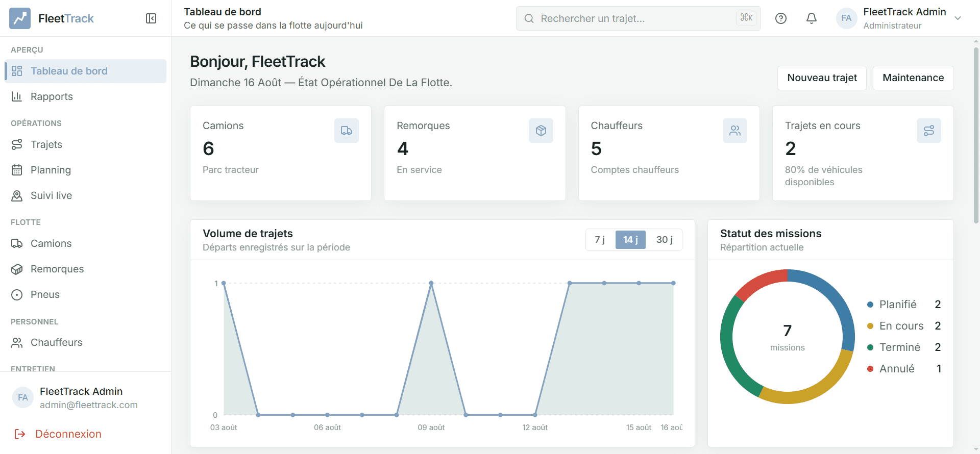The image size is (980, 454).
Task: Click the FleetTrack logo icon
Action: (20, 18)
